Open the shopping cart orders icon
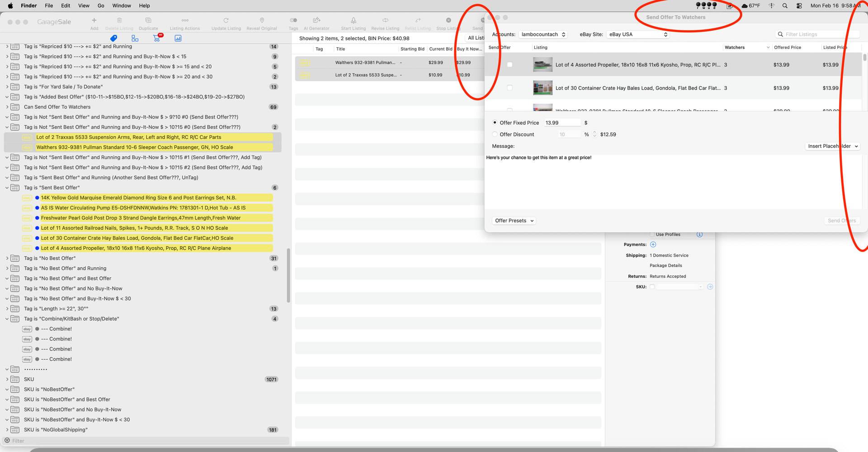Screen dimensions: 868x452 point(156,38)
